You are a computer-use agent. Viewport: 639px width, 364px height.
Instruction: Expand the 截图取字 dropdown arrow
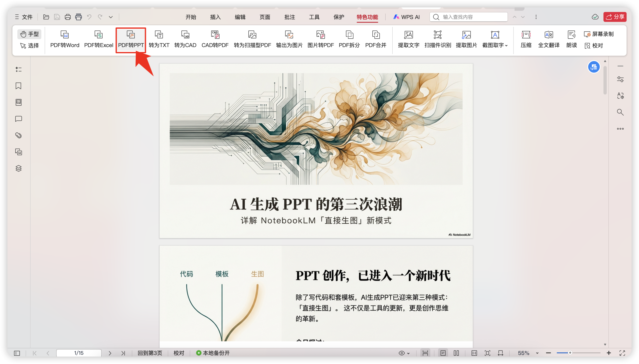(x=506, y=46)
